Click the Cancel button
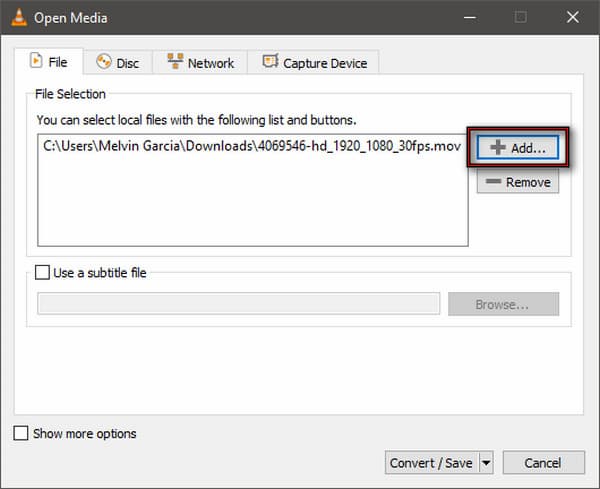 tap(543, 463)
